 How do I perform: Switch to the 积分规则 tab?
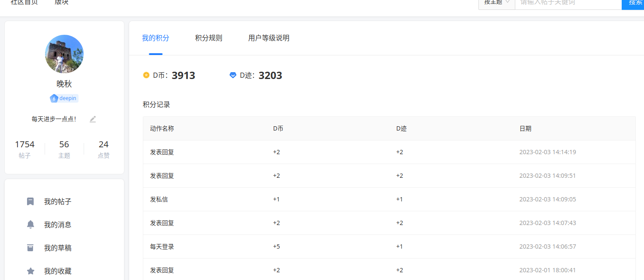pyautogui.click(x=209, y=38)
